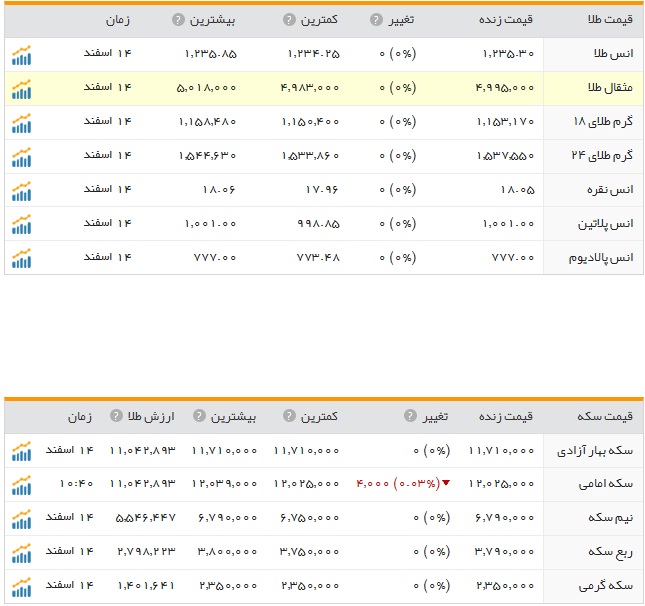Click the قیمت طلا table header
The image size is (645, 606).
pos(610,19)
